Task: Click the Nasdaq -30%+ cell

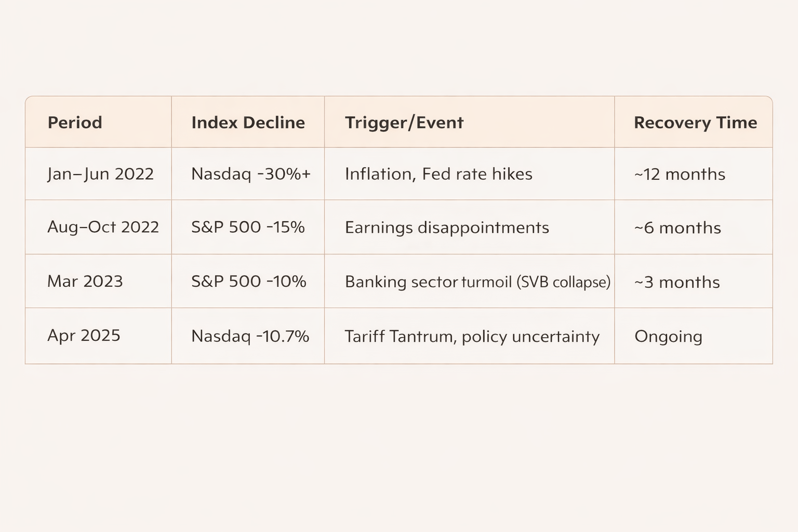Action: point(251,174)
